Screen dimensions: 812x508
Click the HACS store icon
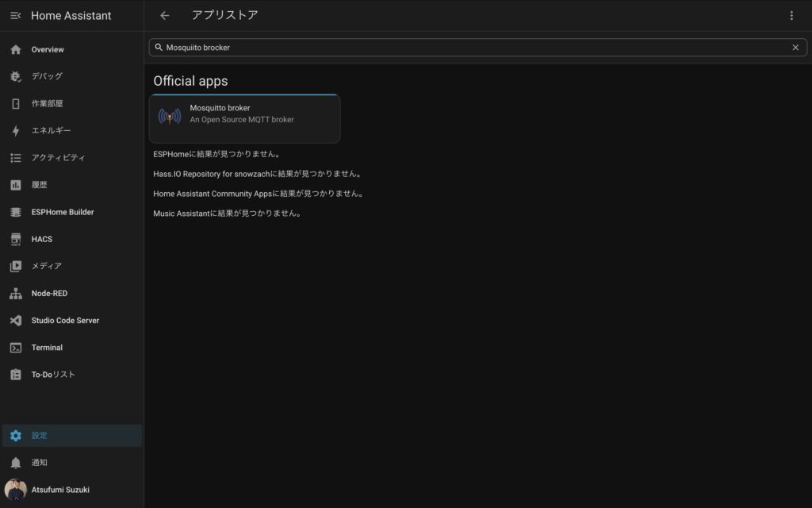click(x=15, y=239)
